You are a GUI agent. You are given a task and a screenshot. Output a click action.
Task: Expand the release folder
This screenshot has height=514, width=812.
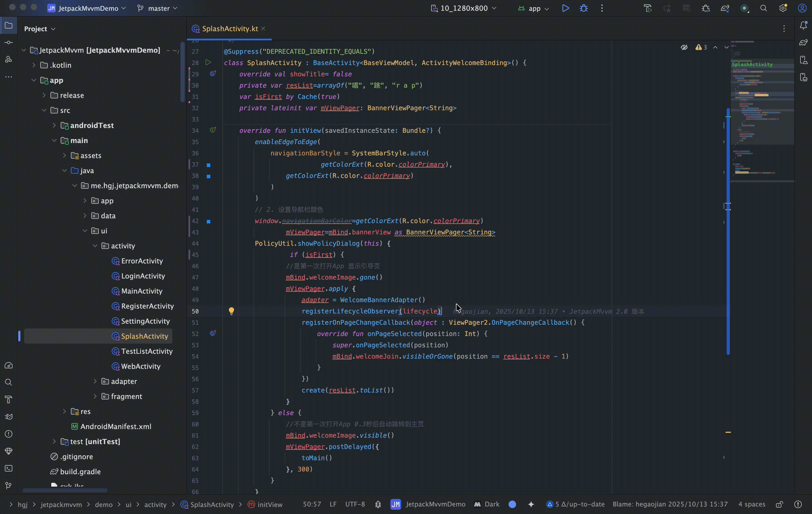pos(44,95)
